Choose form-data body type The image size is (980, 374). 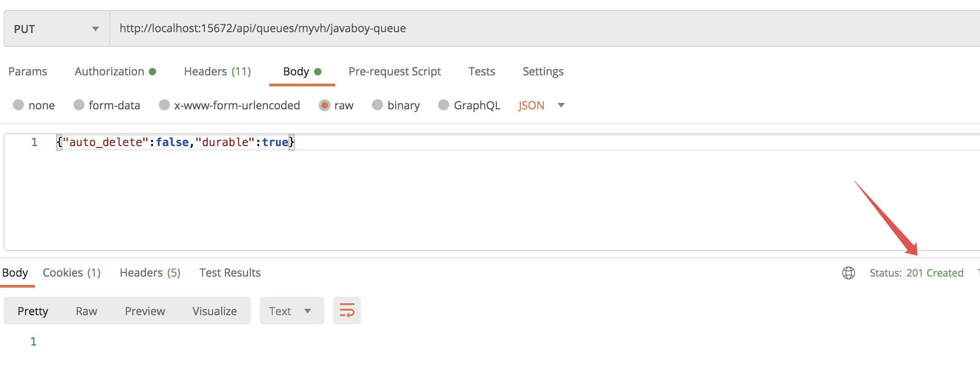click(79, 105)
